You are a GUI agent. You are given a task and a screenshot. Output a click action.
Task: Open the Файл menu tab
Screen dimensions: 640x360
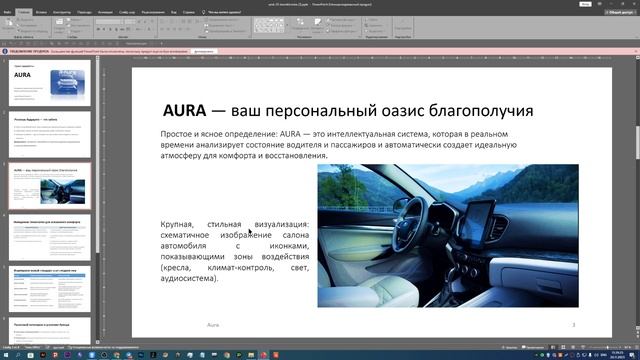coord(7,12)
